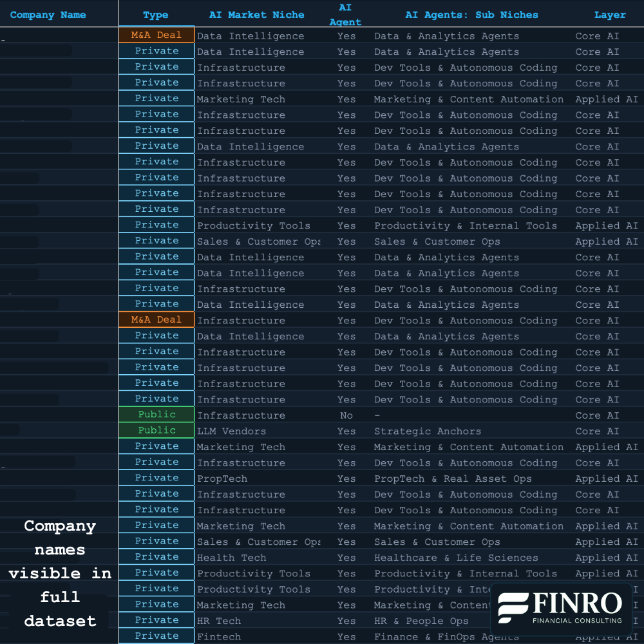This screenshot has height=644, width=644.
Task: Select a Private type badge
Action: point(155,51)
